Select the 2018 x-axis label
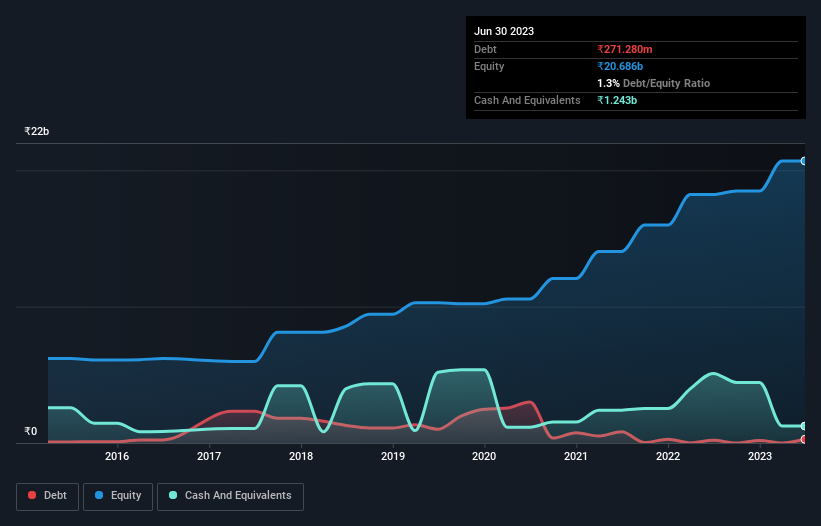The image size is (821, 526). click(x=301, y=456)
